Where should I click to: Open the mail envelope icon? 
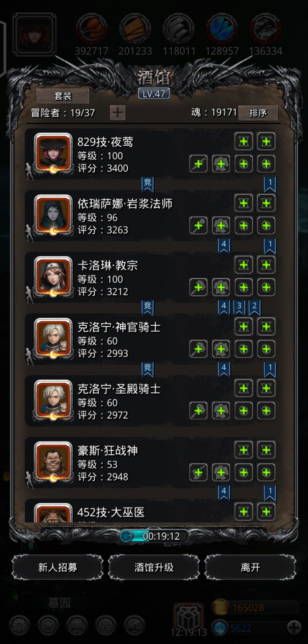point(106,626)
